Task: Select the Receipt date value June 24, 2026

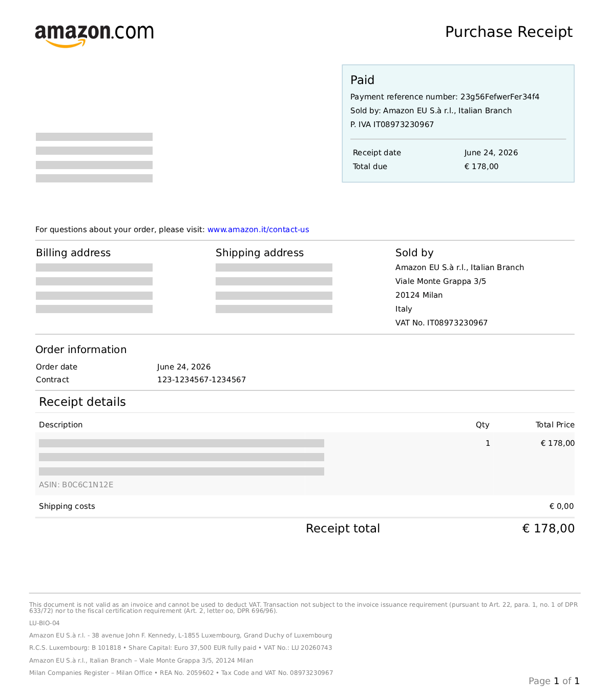Action: coord(491,153)
